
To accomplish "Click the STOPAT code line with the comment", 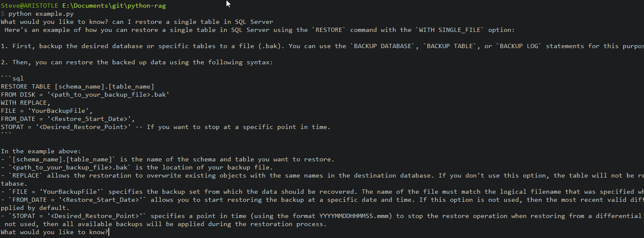I will 165,127.
